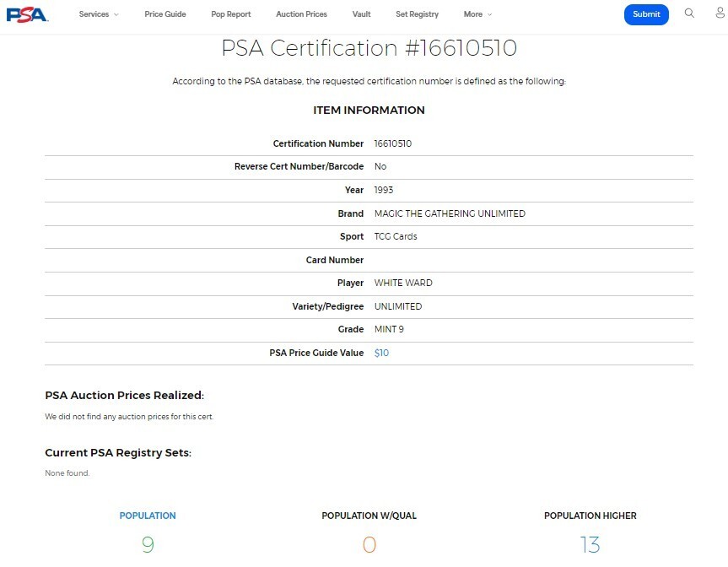
Task: Click the population w/qual count 0
Action: 369,545
